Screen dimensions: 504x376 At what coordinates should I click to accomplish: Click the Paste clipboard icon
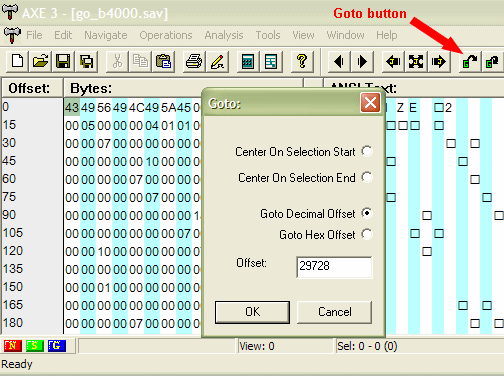pyautogui.click(x=163, y=62)
